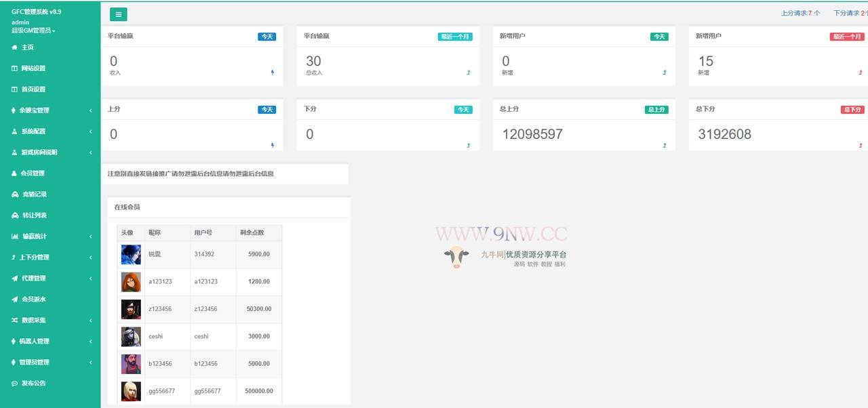Screen dimensions: 868x408
Task: Click the bolt icon in 上分 今天 card
Action: tap(273, 145)
